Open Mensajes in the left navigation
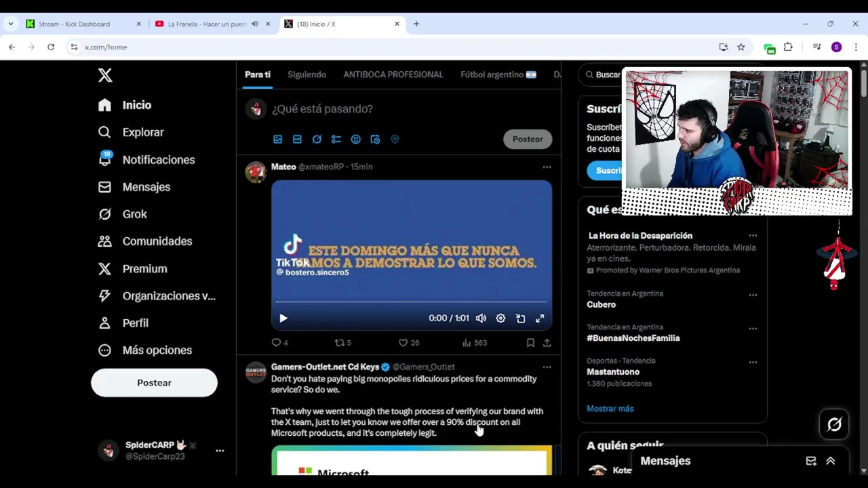Screen dimensions: 868x488 (x=134, y=187)
